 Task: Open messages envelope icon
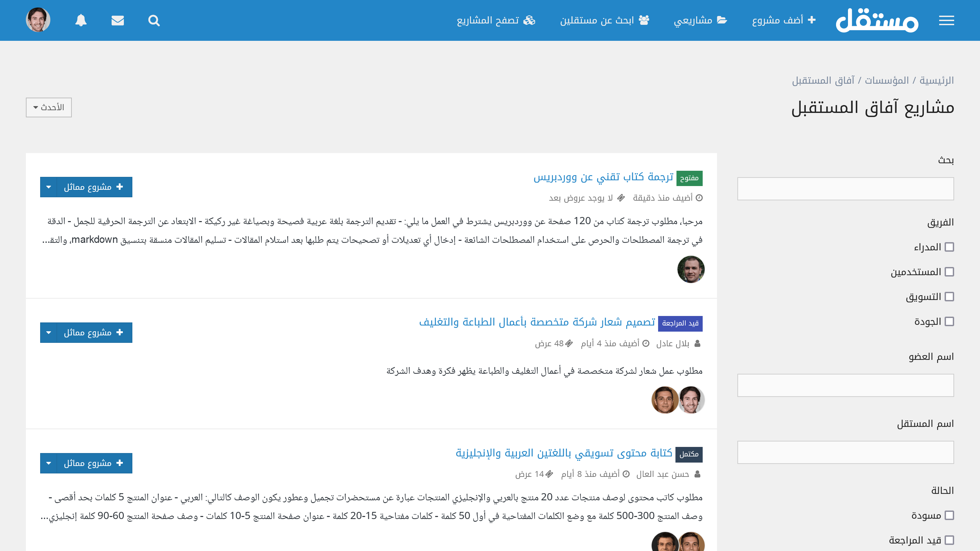pos(117,20)
